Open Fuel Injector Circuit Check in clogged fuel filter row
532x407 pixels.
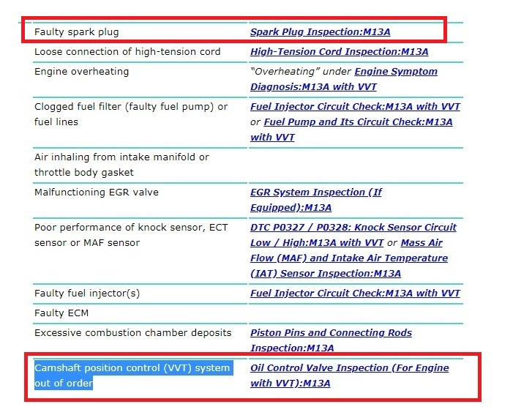pyautogui.click(x=355, y=107)
